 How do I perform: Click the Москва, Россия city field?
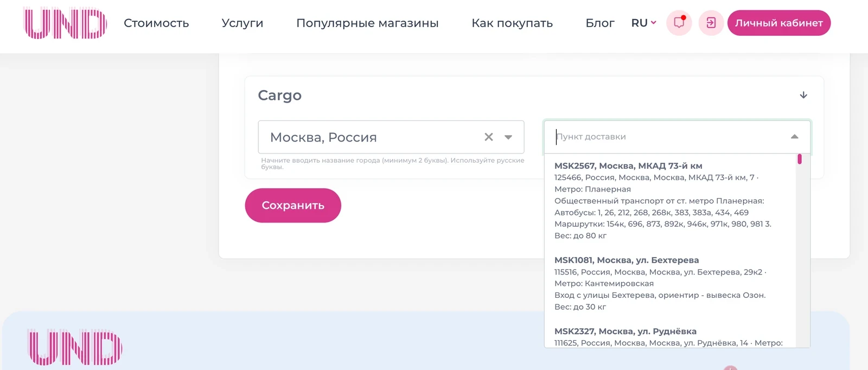click(391, 137)
